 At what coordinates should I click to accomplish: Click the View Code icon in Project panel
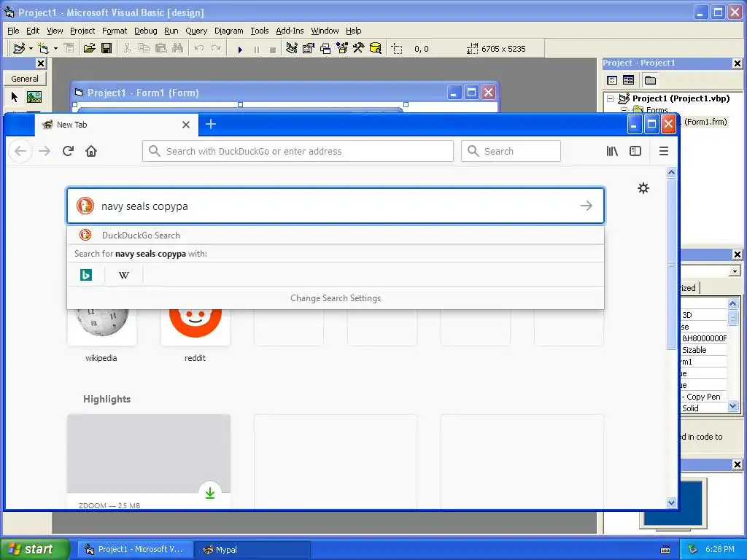pos(612,80)
